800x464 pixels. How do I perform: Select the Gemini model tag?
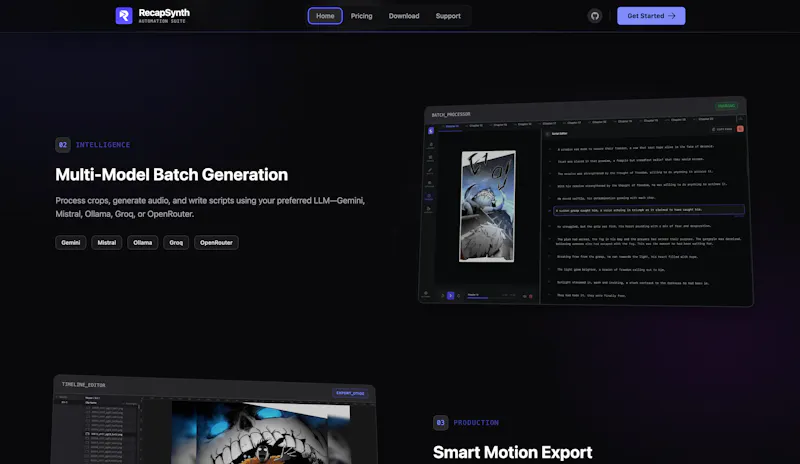pyautogui.click(x=70, y=242)
